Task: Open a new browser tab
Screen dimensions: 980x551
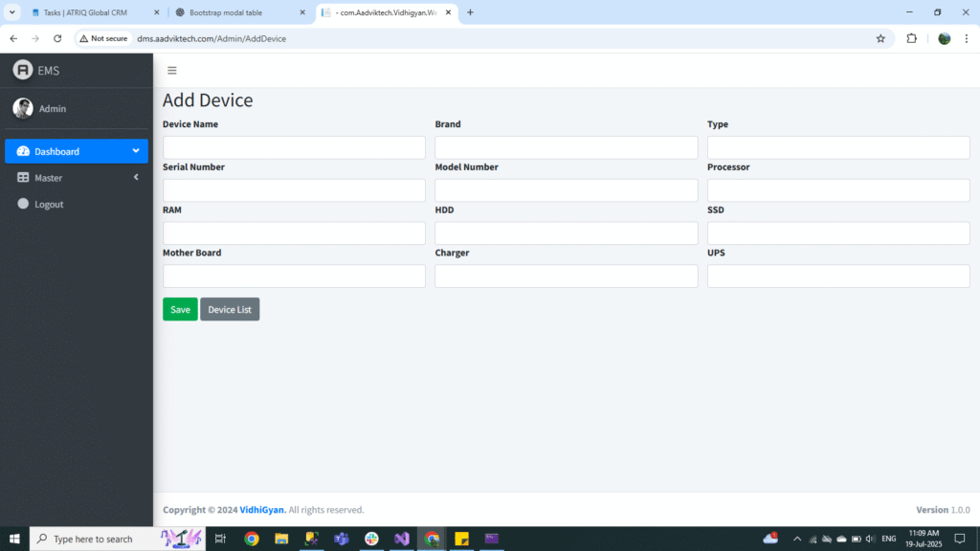Action: 470,12
